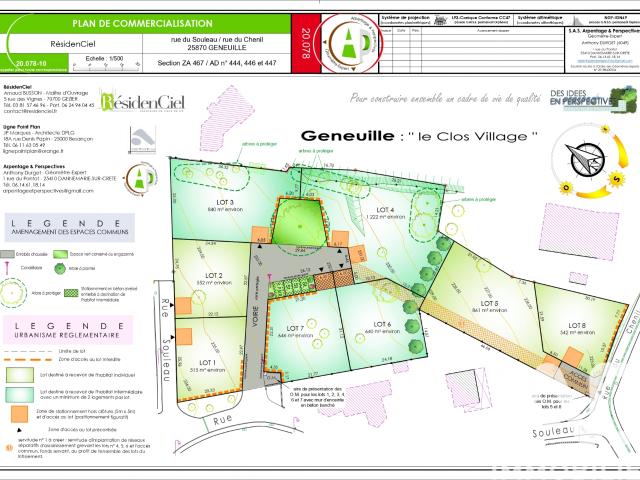Viewport: 640px width, 480px height.
Task: Click the contact@residenciel.fr email text
Action: pyautogui.click(x=31, y=111)
